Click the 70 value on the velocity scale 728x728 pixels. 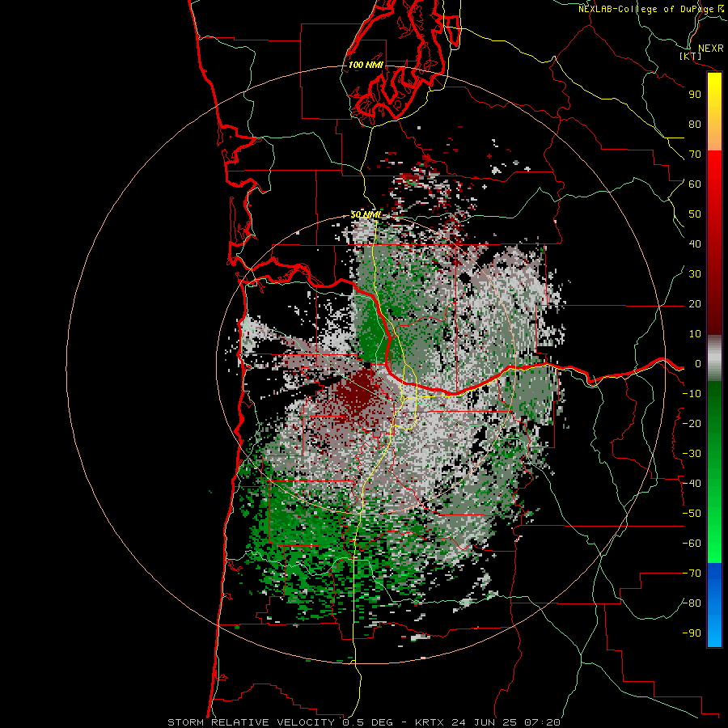695,154
